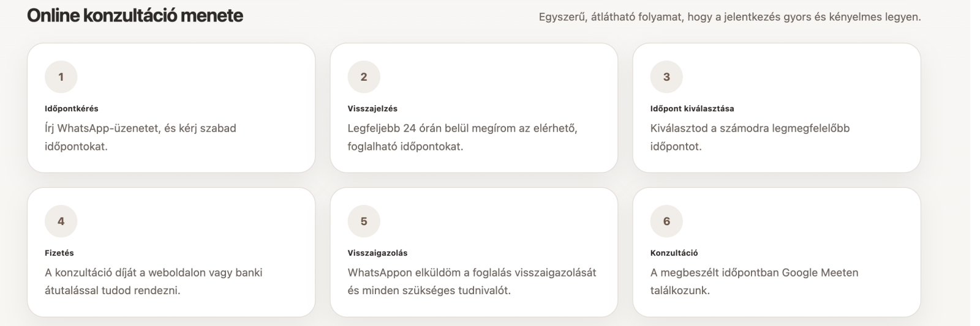Image resolution: width=980 pixels, height=326 pixels.
Task: Click the "Időpont kiválasztása" heading
Action: [692, 109]
